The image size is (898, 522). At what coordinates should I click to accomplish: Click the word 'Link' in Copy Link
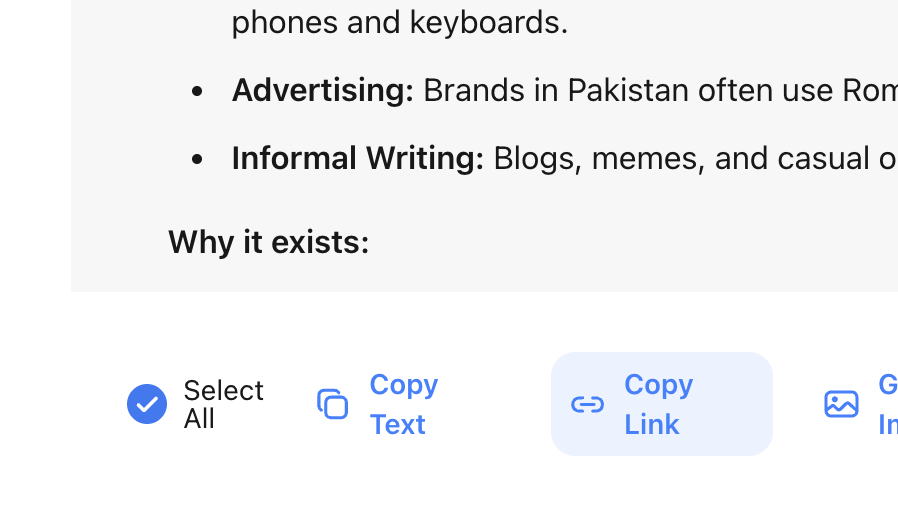click(x=652, y=424)
